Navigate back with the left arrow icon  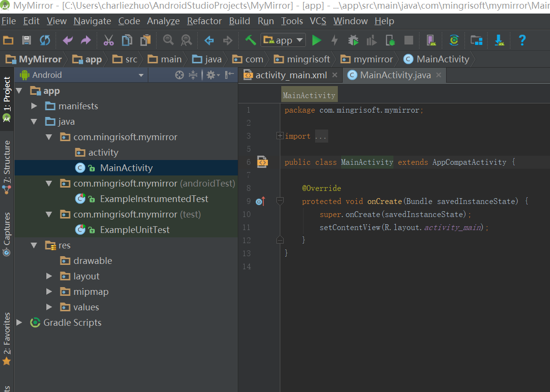click(209, 40)
